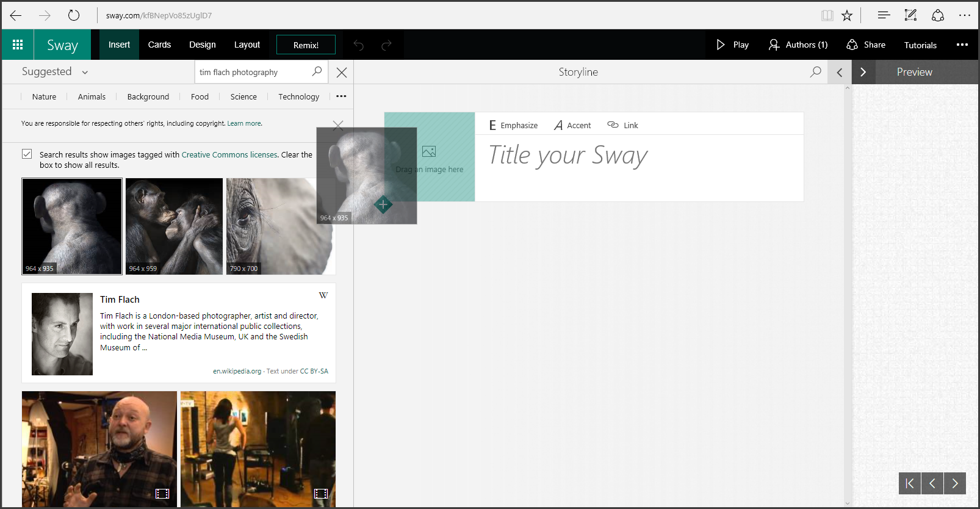
Task: Open browser share icon
Action: click(x=938, y=15)
